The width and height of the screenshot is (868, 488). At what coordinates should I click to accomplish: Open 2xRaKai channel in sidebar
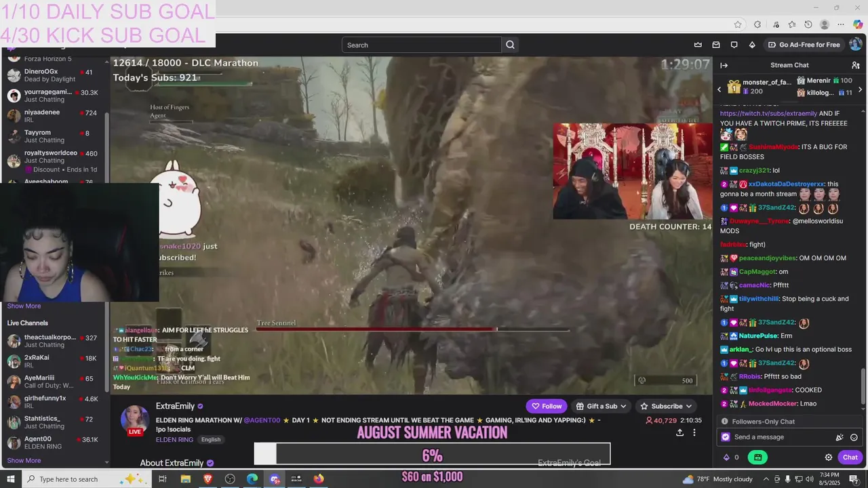pos(54,361)
